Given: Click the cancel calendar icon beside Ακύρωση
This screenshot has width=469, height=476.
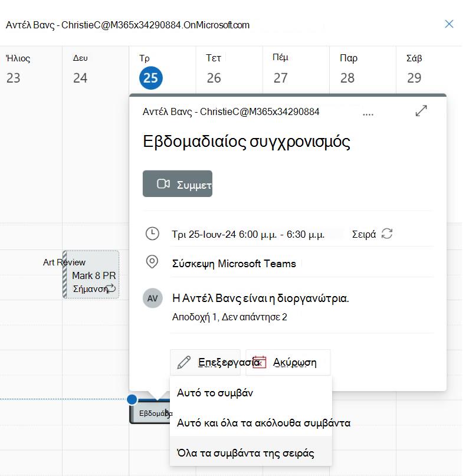Looking at the screenshot, I should tap(259, 362).
